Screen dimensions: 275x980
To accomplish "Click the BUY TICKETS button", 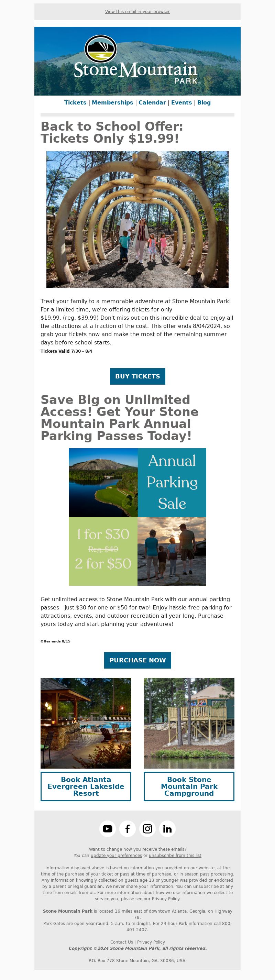I will point(138,376).
